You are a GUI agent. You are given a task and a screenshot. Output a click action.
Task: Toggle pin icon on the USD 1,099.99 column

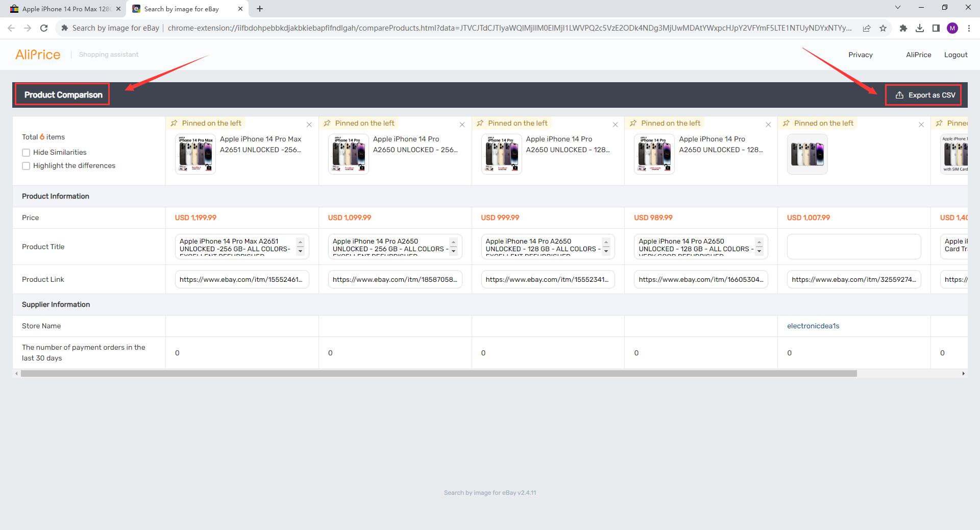[327, 123]
